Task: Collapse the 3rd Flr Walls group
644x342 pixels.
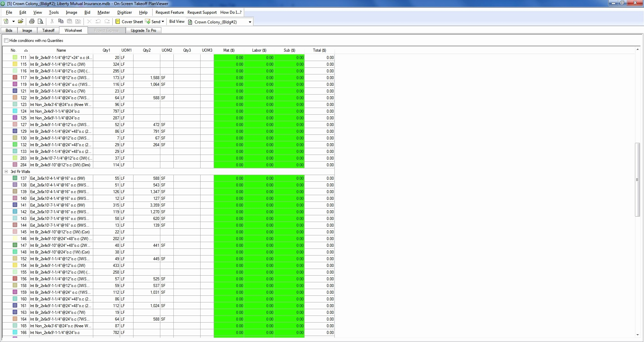Action: 6,172
